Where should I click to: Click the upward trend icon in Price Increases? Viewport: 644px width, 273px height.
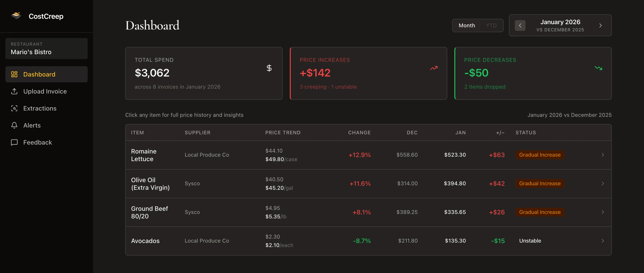[434, 68]
